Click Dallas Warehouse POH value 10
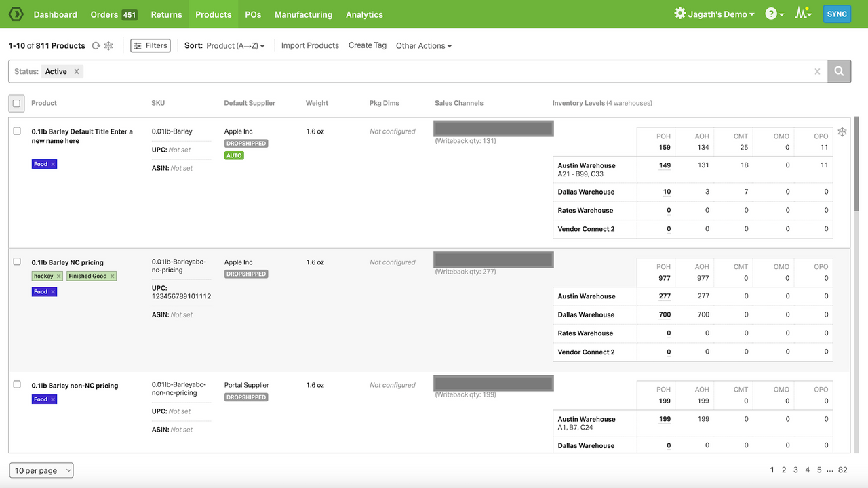868x488 pixels. coord(667,192)
